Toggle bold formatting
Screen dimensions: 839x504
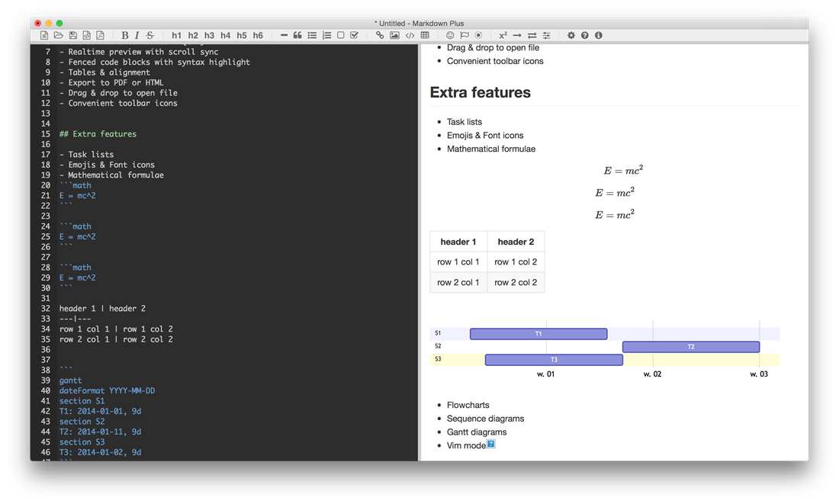[125, 36]
